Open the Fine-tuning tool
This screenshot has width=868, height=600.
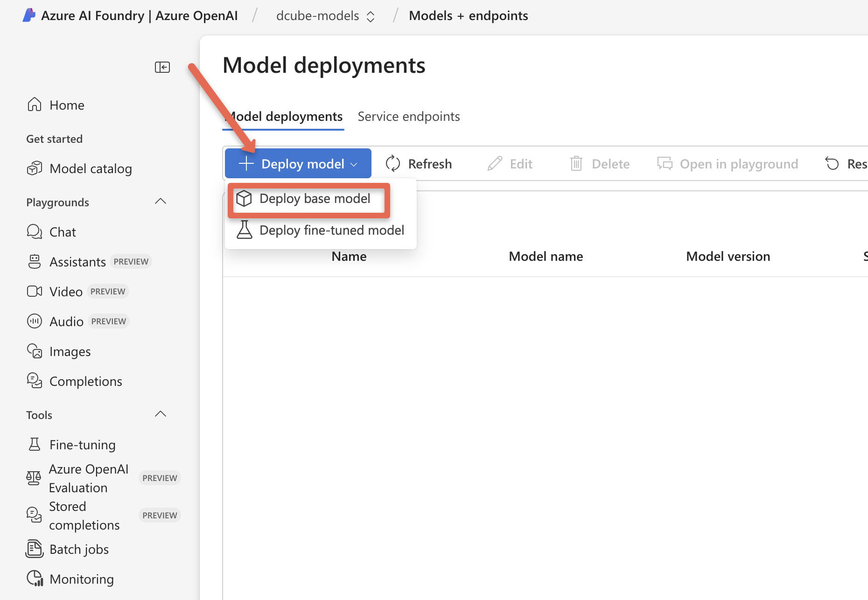pos(82,444)
